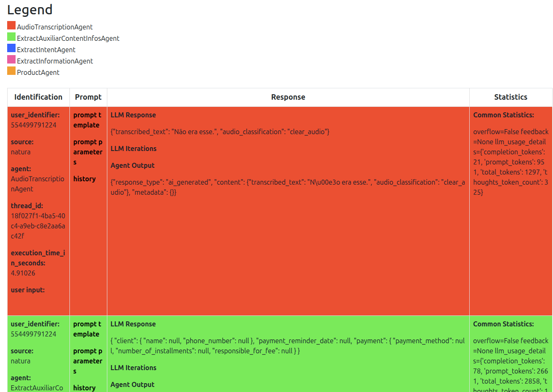Click the blue ExtractIntentAgent legend swatch
The height and width of the screenshot is (392, 553).
pyautogui.click(x=11, y=48)
